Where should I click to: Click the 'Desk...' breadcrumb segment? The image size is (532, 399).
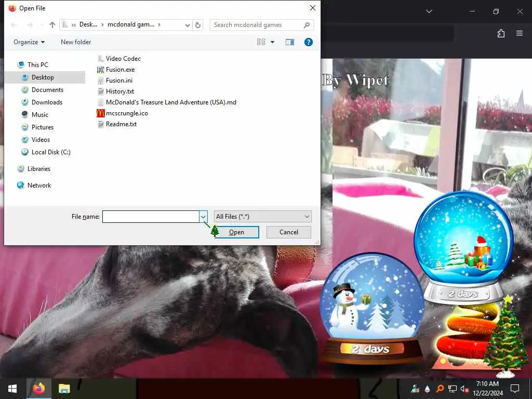(88, 24)
